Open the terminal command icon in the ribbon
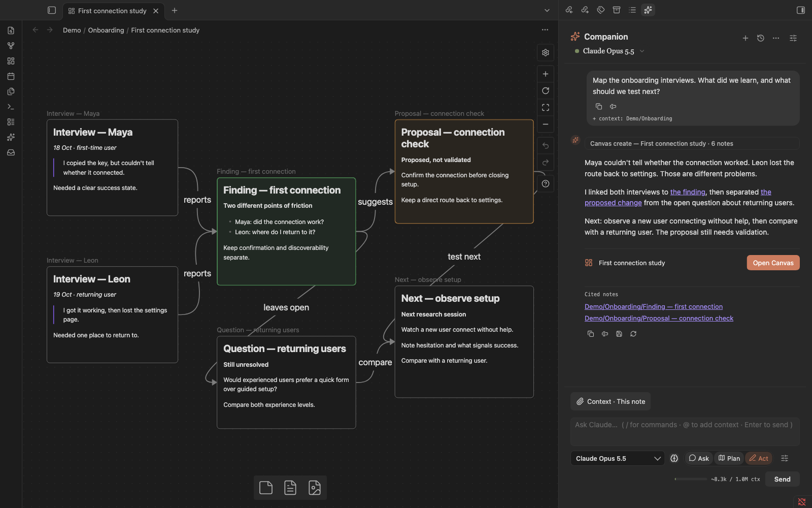812x508 pixels. 11,107
